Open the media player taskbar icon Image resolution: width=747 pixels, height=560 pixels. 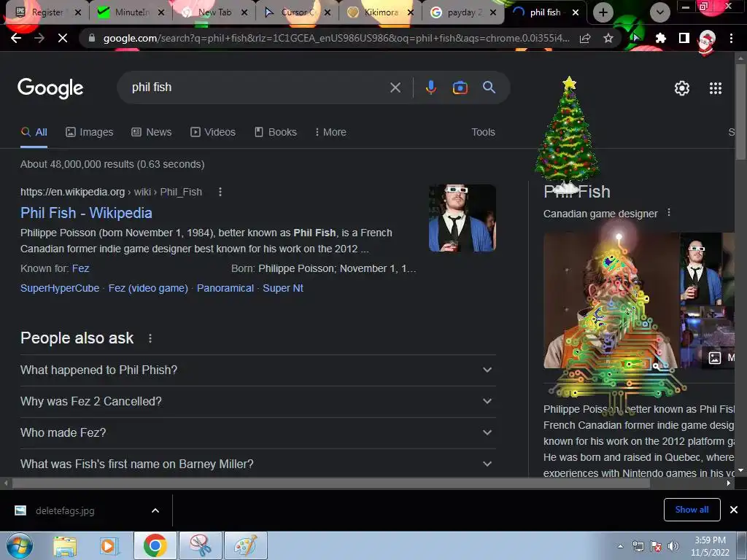[x=109, y=546]
